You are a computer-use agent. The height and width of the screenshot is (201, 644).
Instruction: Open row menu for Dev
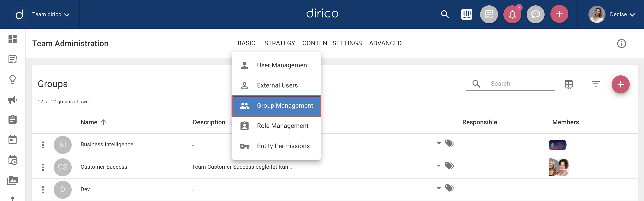pyautogui.click(x=43, y=190)
